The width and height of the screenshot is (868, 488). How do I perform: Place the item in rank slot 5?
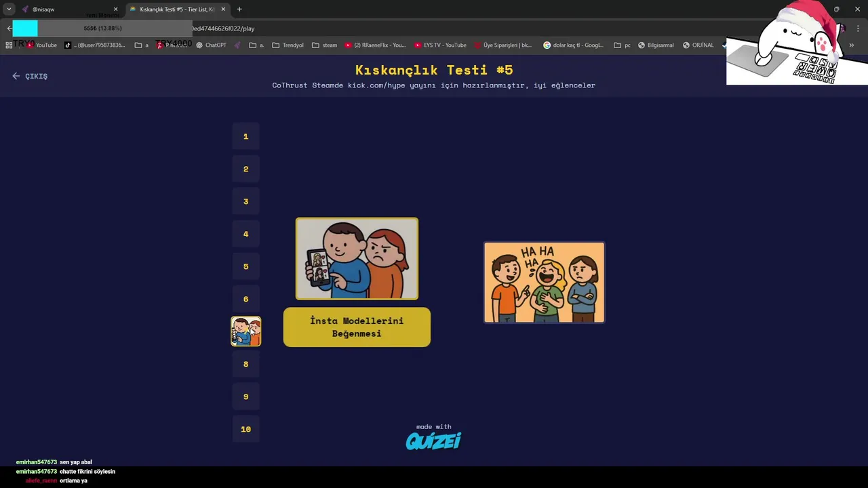246,266
